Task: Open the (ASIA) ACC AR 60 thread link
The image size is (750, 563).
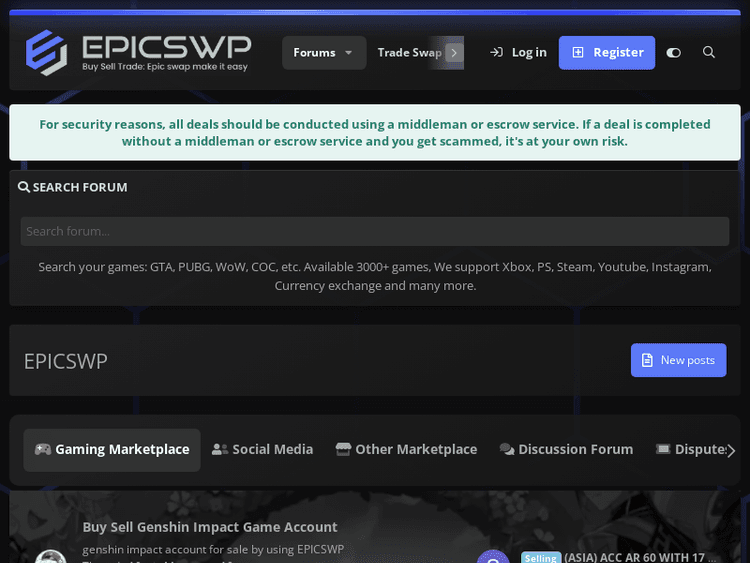Action: 640,558
